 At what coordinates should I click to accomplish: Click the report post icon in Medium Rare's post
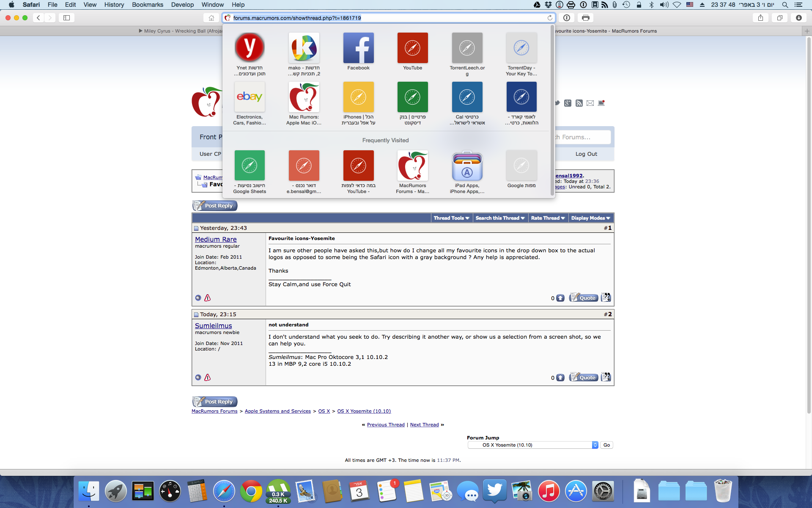tap(207, 298)
